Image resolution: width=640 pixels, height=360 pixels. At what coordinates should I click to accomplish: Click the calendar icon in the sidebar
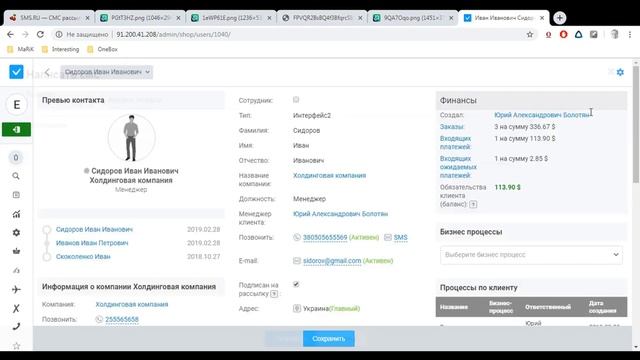coord(16,195)
